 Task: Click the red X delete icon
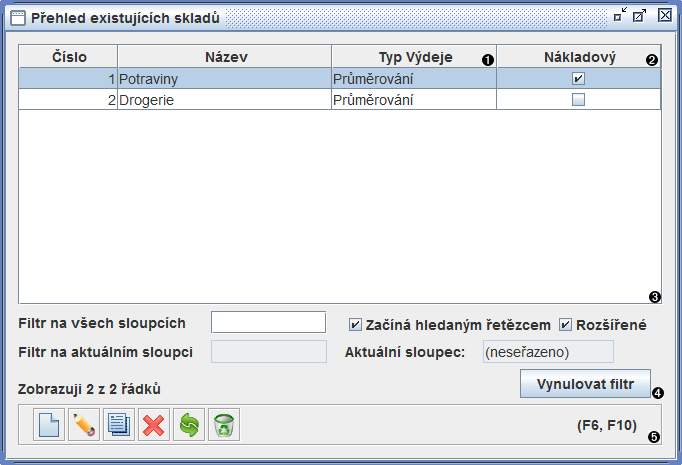pyautogui.click(x=154, y=425)
